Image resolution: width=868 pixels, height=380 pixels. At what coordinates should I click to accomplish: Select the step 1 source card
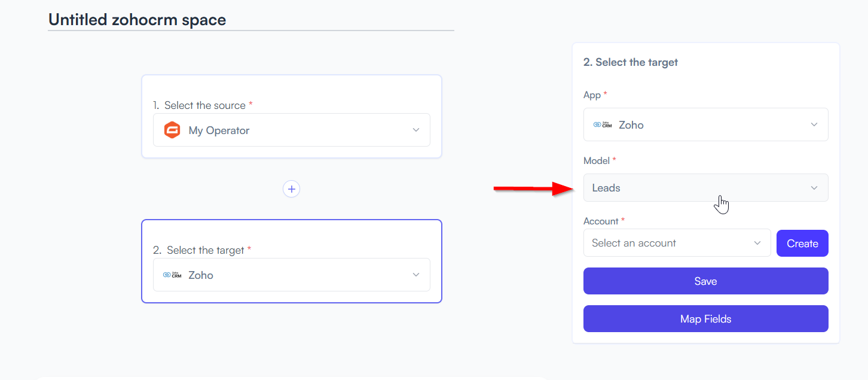point(292,116)
